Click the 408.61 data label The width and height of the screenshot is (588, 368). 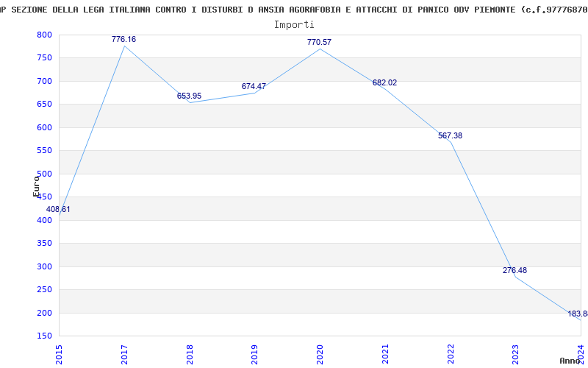point(58,210)
